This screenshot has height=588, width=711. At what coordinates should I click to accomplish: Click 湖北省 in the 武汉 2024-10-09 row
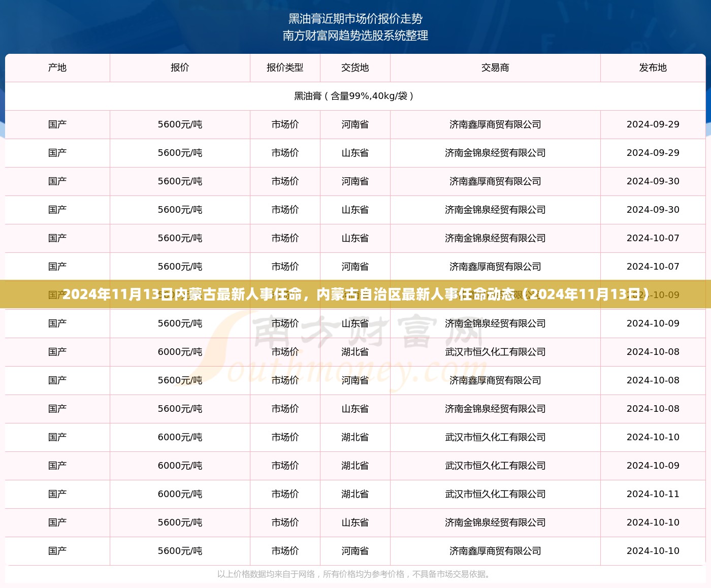(355, 466)
